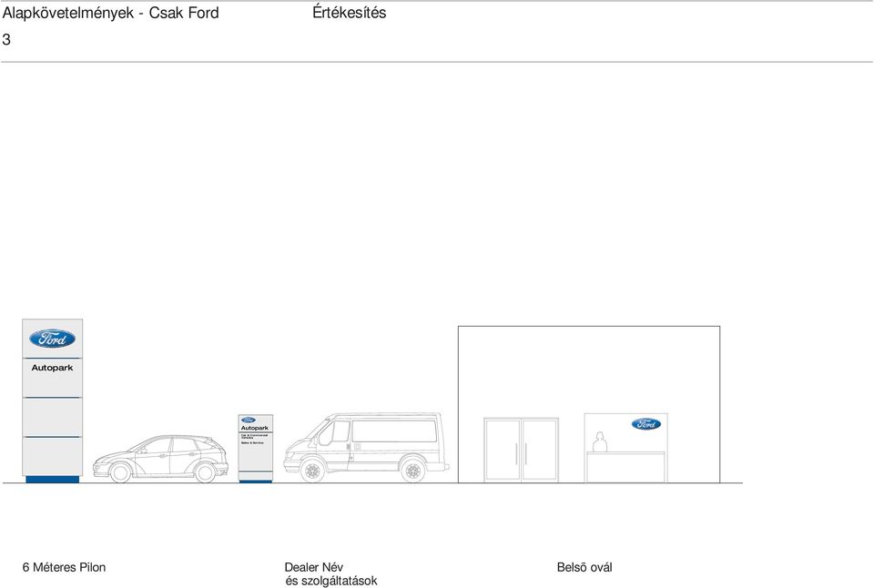Click the blue base of the tall pylon

point(53,480)
